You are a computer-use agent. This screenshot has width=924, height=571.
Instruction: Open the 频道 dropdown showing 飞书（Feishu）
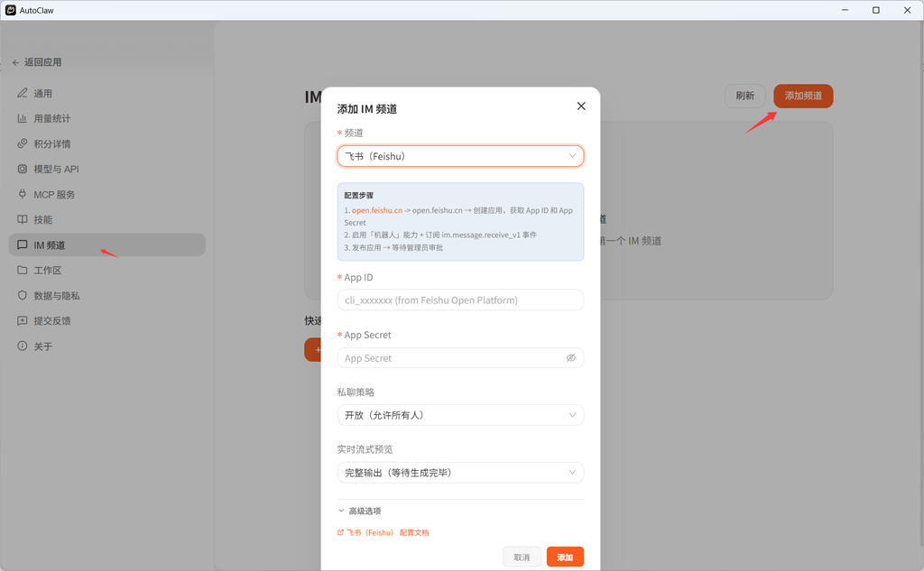[x=460, y=156]
